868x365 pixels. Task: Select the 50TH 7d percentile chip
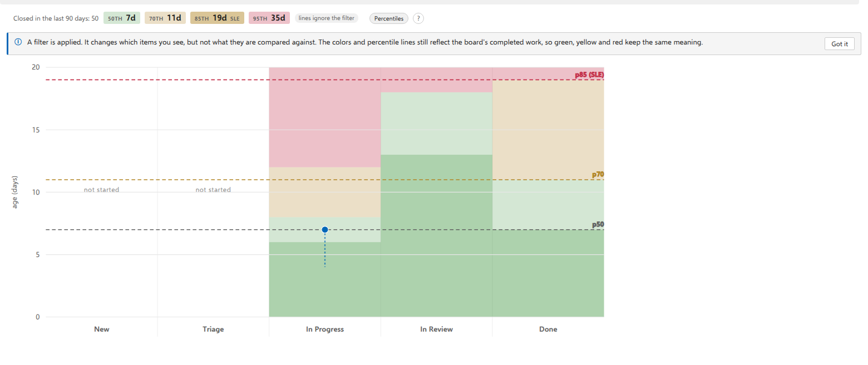(x=122, y=18)
